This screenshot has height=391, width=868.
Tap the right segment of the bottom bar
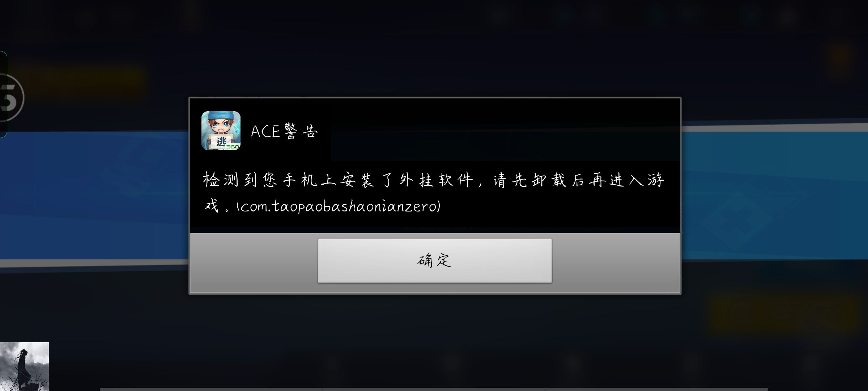[x=656, y=389]
